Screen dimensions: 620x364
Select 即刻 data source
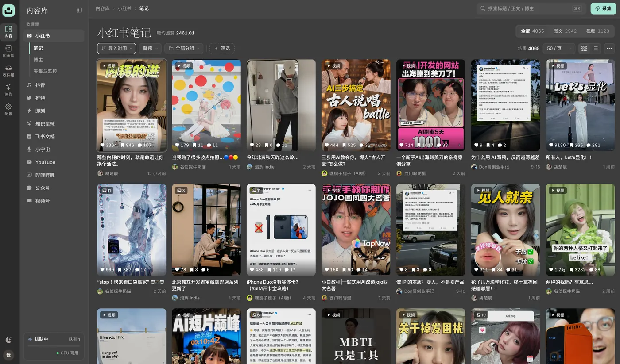coord(54,111)
